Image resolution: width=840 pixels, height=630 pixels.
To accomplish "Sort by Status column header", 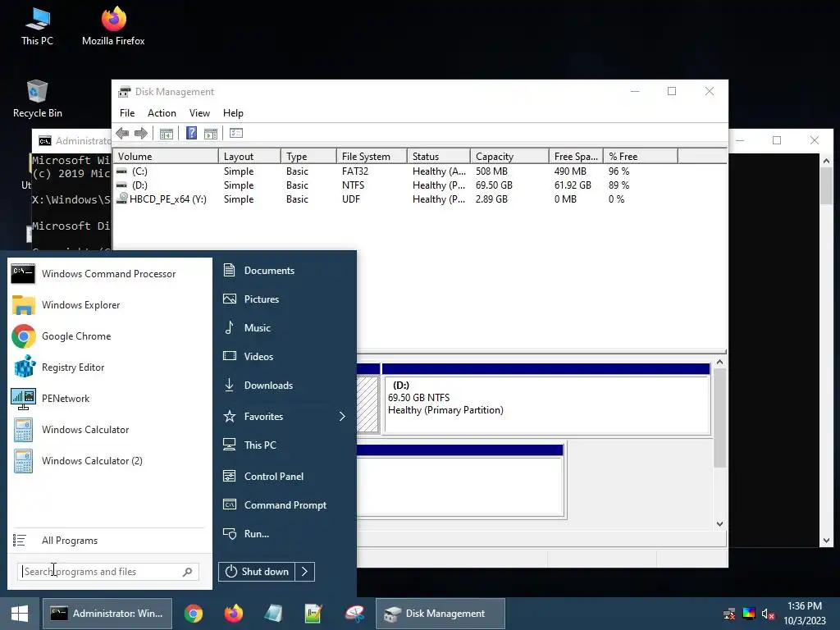I will click(x=439, y=157).
